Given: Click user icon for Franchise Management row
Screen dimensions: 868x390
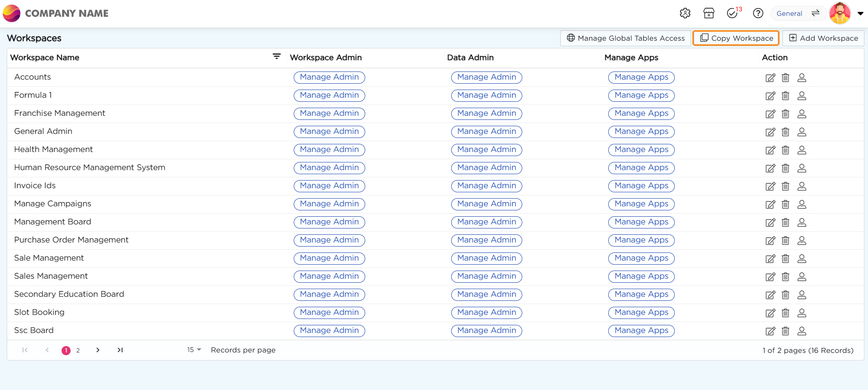Looking at the screenshot, I should 801,114.
